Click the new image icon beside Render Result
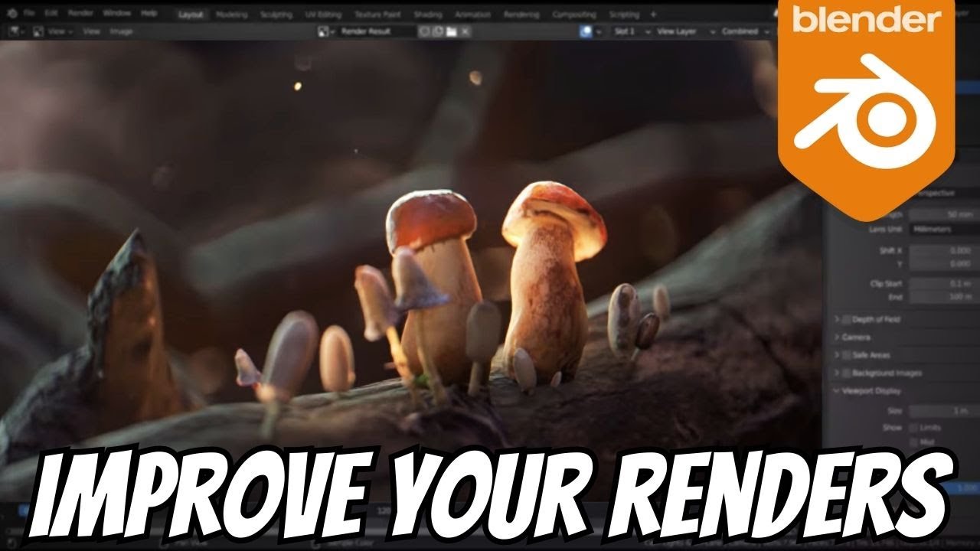The height and width of the screenshot is (551, 980). pos(439,31)
